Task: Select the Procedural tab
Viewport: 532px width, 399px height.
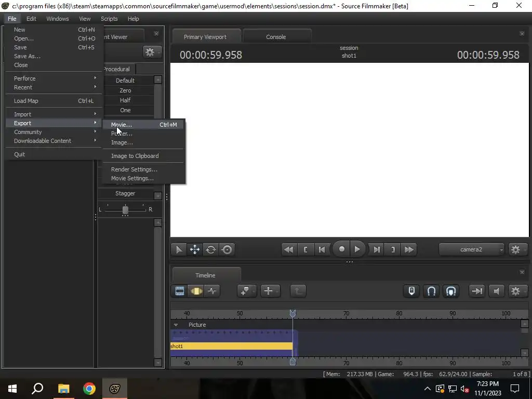Action: 116,69
